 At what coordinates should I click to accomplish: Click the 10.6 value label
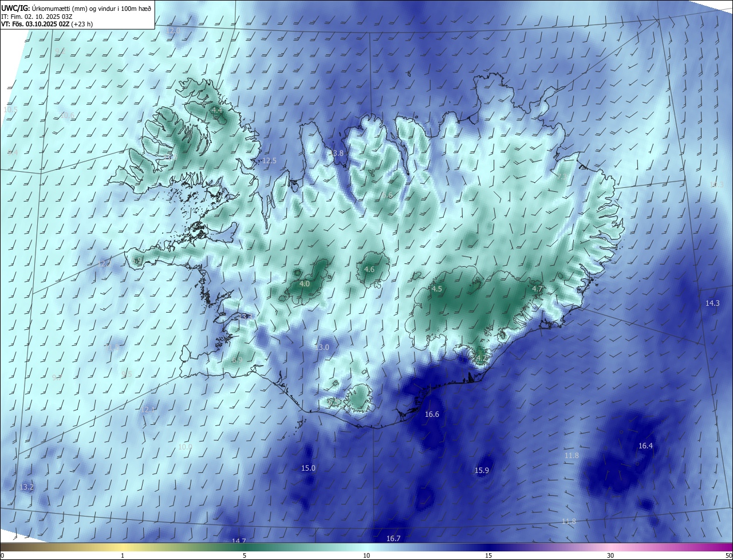point(68,116)
